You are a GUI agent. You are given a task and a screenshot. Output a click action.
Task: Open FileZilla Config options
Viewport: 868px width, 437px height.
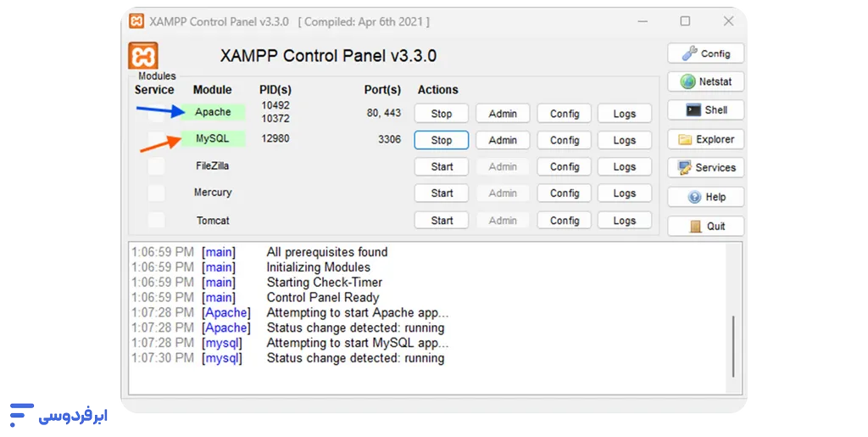click(564, 166)
